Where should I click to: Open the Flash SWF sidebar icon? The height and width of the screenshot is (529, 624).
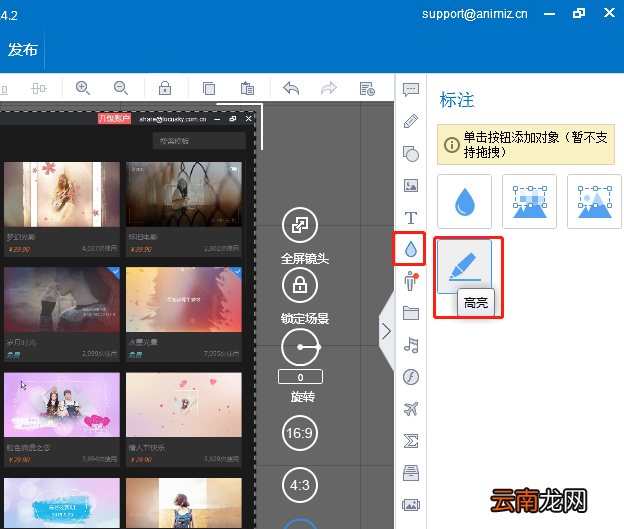411,377
